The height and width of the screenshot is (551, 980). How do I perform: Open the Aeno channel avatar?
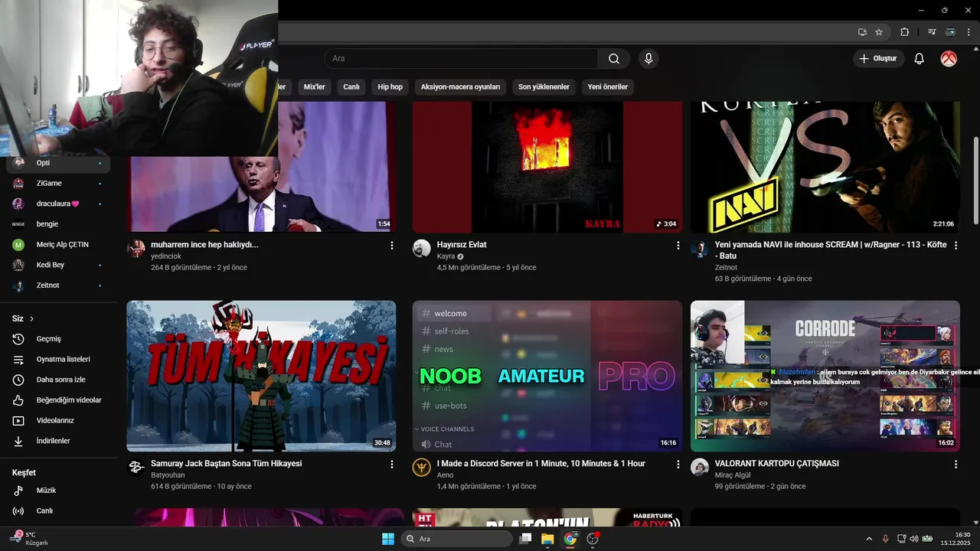tap(422, 468)
